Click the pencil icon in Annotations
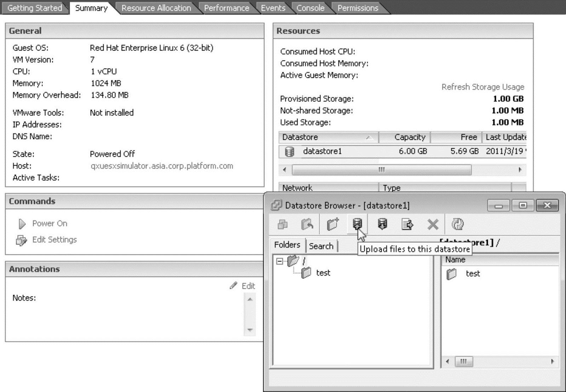The width and height of the screenshot is (566, 392). pyautogui.click(x=233, y=286)
